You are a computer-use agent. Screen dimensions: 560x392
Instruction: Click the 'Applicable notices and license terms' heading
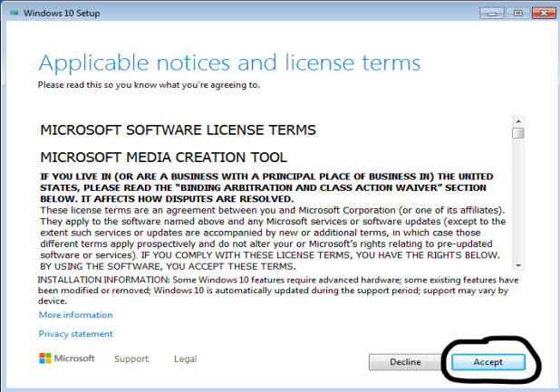(x=229, y=63)
